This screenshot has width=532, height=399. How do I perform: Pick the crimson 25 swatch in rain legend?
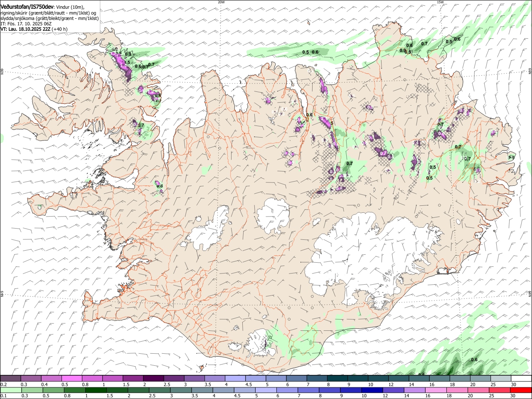click(x=500, y=390)
